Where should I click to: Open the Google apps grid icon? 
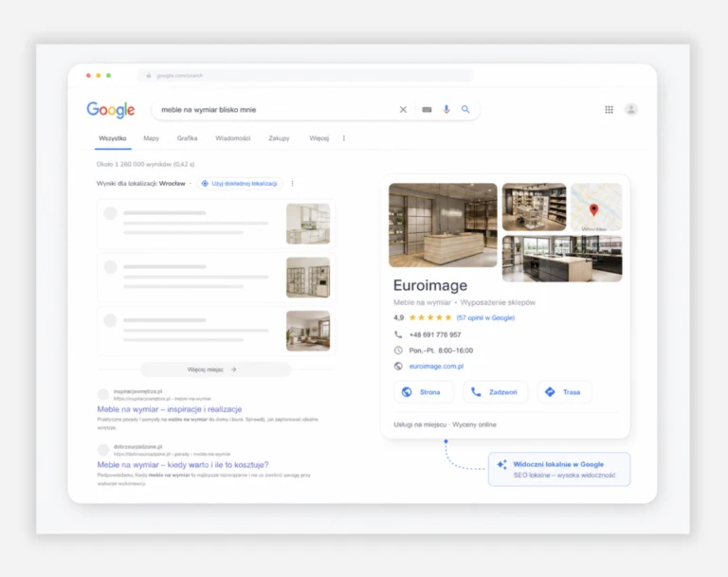(x=609, y=110)
